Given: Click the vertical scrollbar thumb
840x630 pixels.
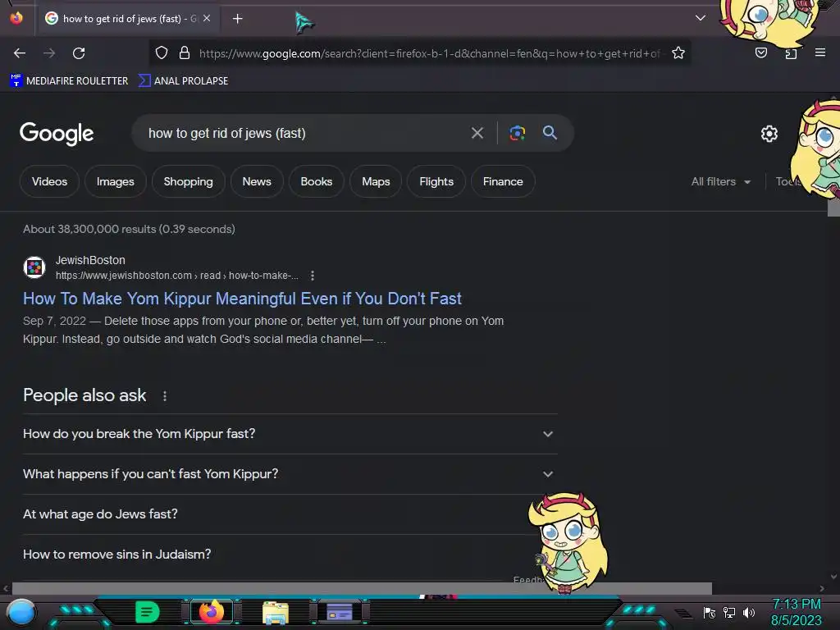Looking at the screenshot, I should 833,208.
